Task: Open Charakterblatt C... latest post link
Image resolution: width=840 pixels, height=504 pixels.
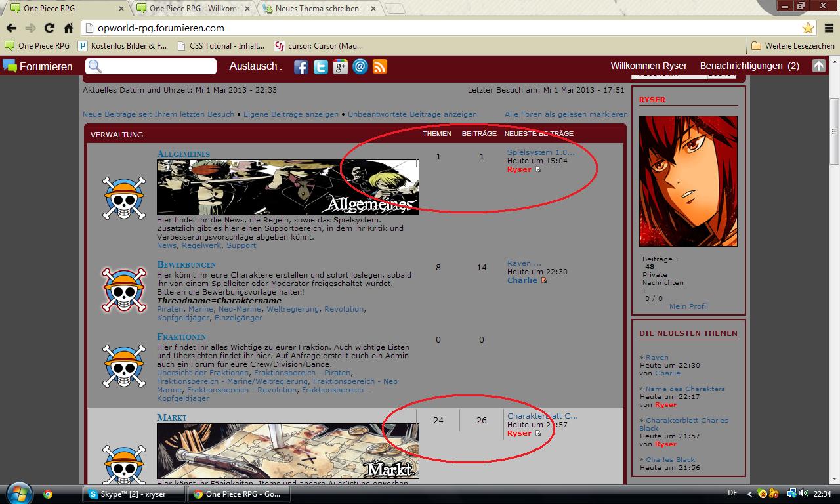Action: point(543,416)
